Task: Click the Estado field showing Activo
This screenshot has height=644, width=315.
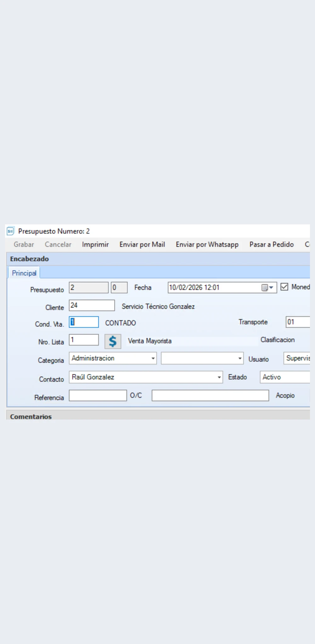Action: click(x=285, y=377)
